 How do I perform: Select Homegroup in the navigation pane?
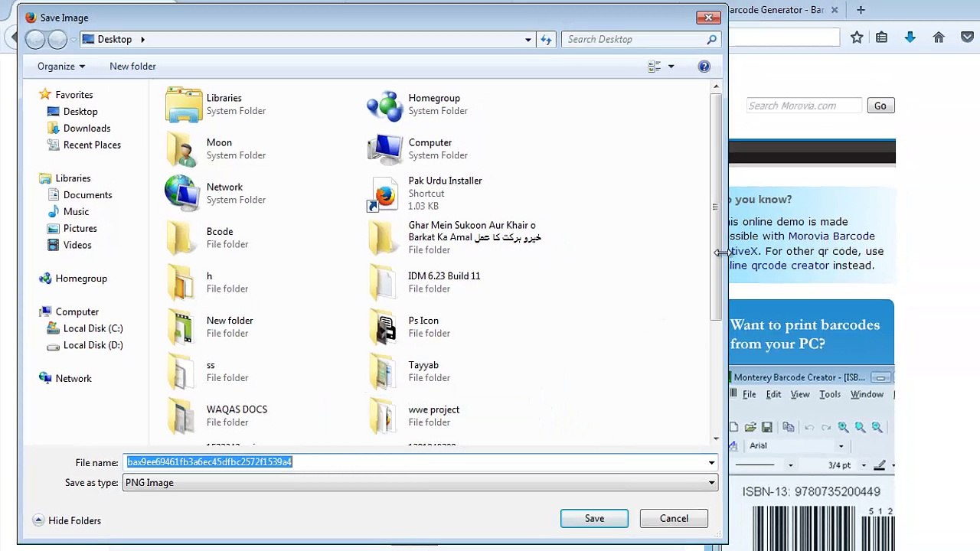click(73, 279)
